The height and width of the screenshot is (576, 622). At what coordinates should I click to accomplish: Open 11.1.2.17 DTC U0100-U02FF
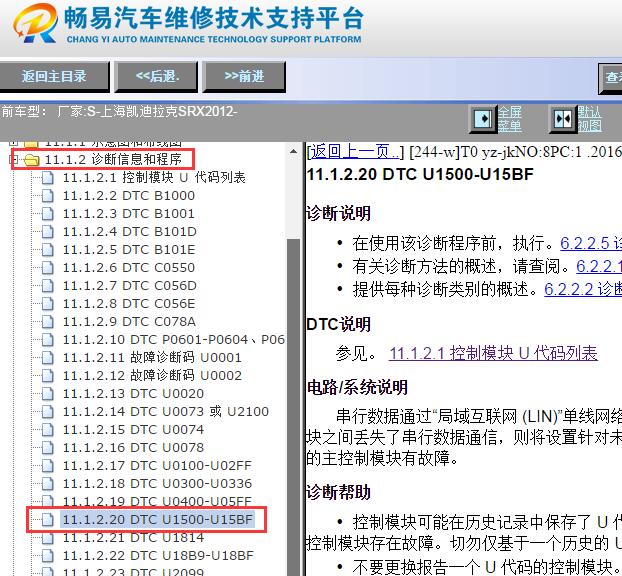(157, 465)
